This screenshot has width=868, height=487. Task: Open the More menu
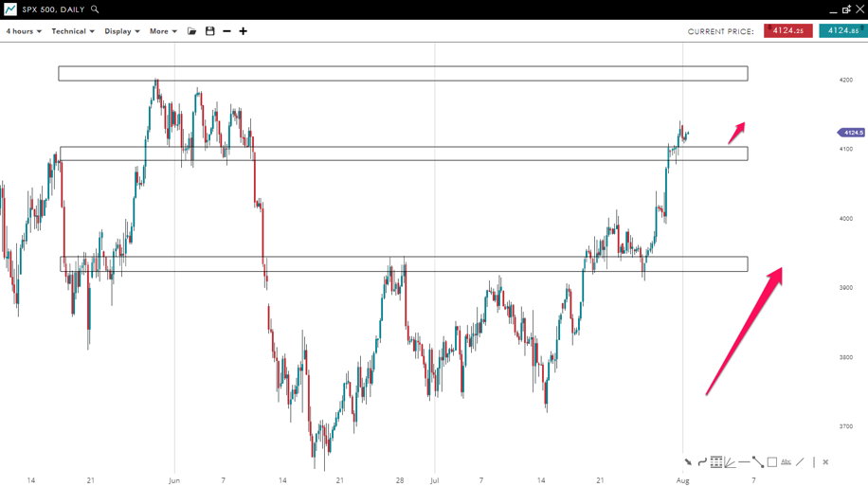point(163,31)
